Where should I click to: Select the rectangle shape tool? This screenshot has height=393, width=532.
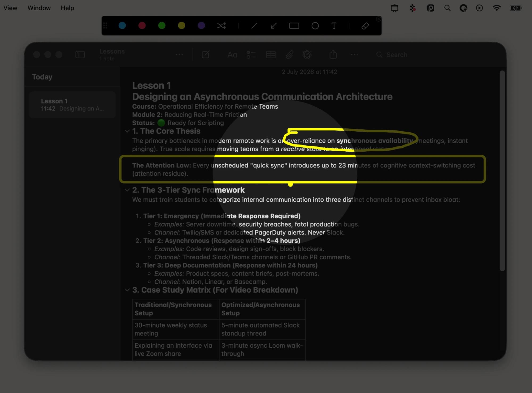294,26
